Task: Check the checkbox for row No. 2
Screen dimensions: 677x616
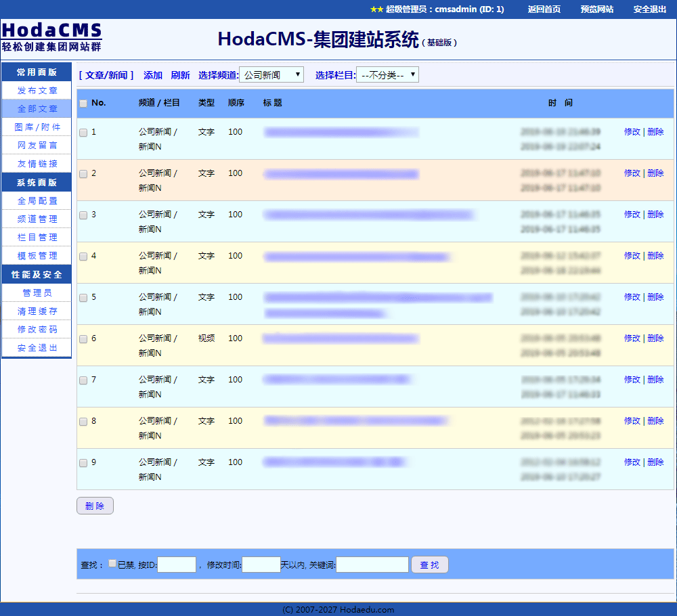Action: pyautogui.click(x=83, y=174)
